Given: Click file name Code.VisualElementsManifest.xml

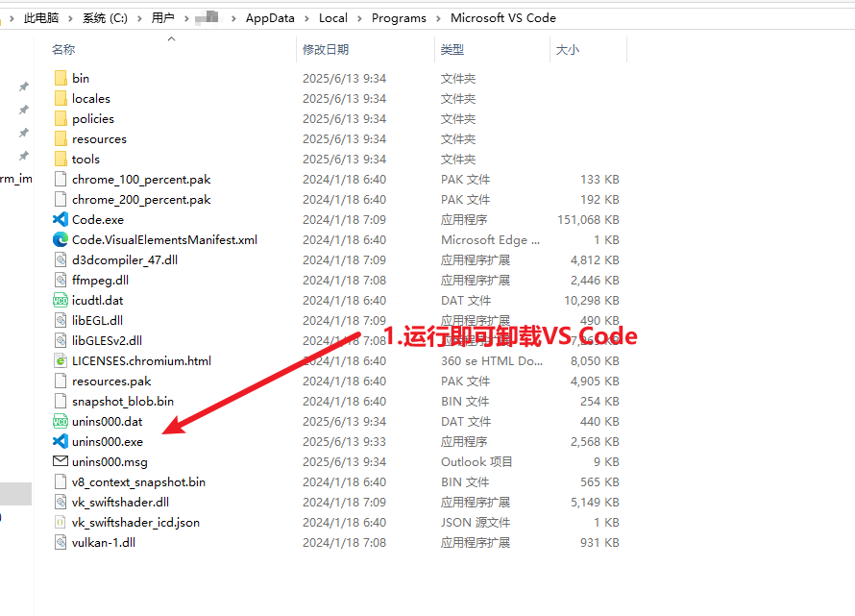Looking at the screenshot, I should pos(164,239).
